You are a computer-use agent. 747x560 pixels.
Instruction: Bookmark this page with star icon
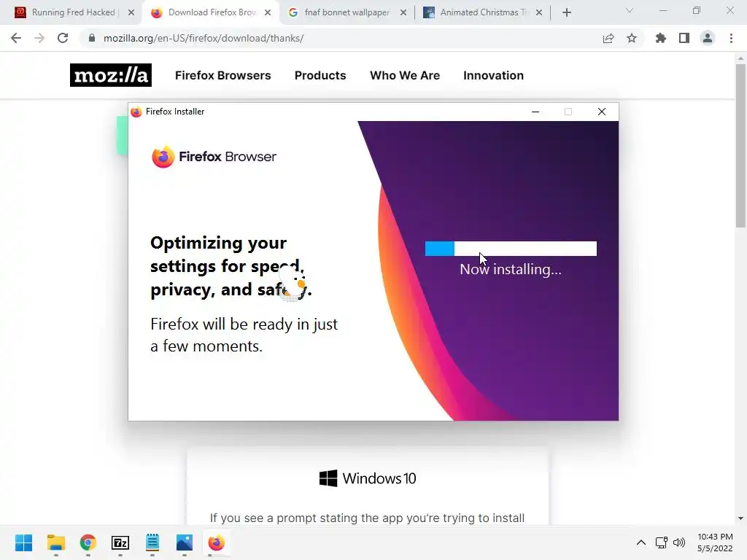[x=632, y=38]
